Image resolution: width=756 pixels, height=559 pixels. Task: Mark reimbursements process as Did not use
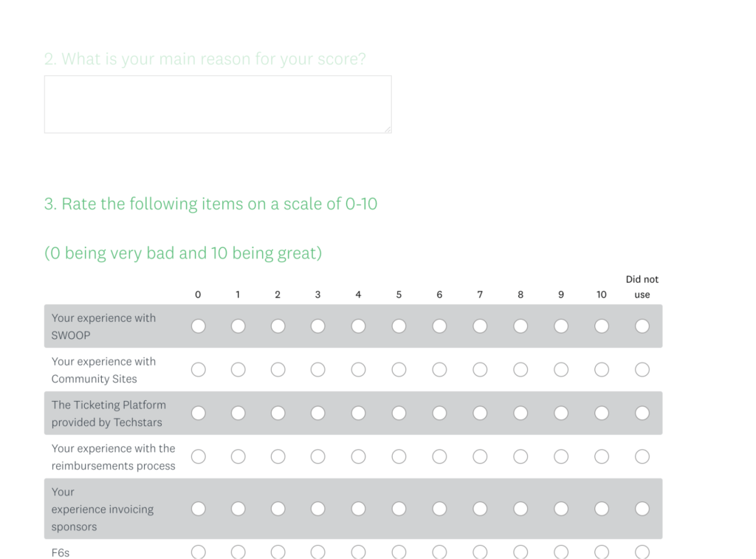[x=642, y=456]
